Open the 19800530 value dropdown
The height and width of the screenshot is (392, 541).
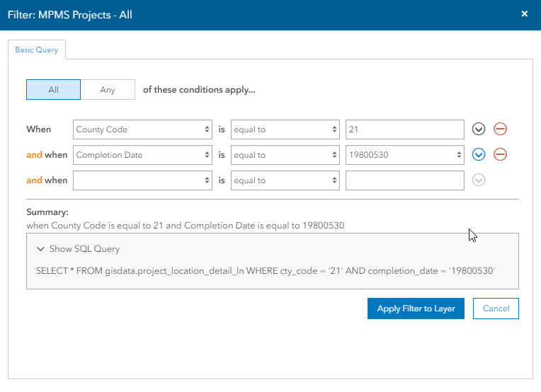point(404,155)
